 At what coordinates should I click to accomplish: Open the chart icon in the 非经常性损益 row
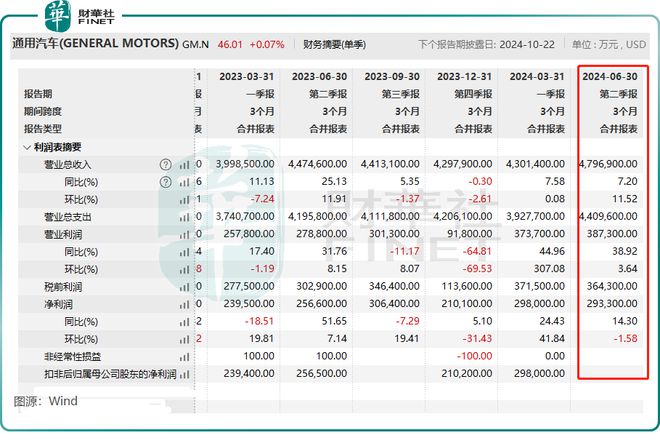pos(184,357)
